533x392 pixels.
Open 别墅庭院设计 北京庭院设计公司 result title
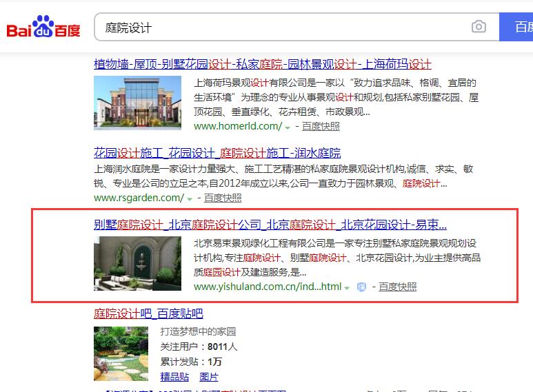(x=270, y=225)
